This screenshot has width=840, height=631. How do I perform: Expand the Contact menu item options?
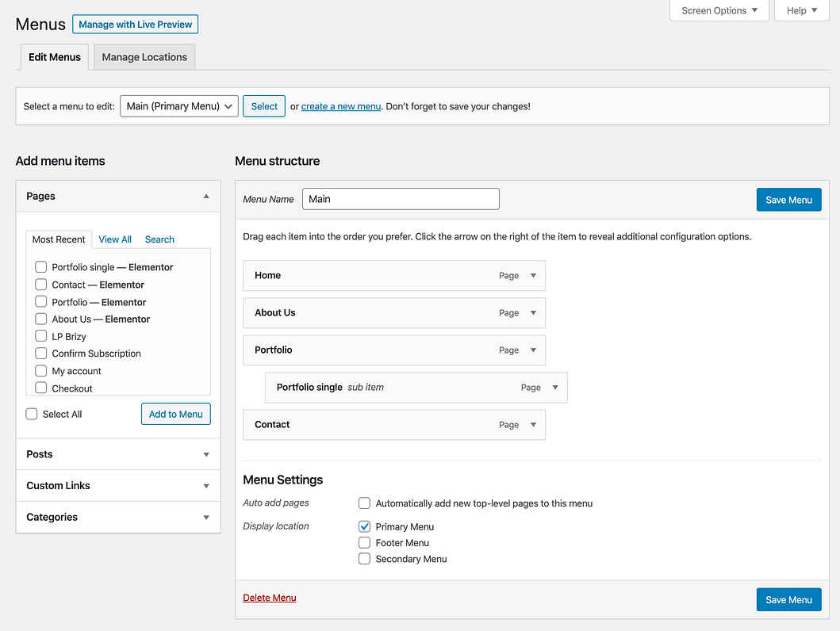pyautogui.click(x=532, y=424)
